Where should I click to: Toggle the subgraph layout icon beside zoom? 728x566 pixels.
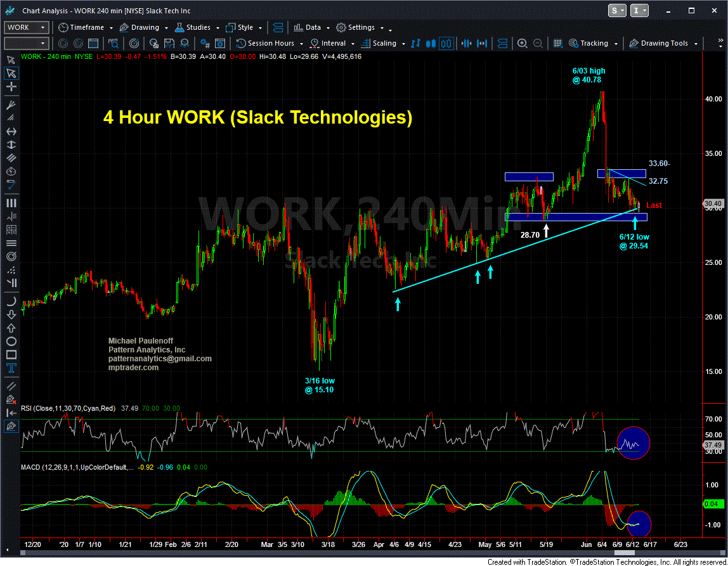point(502,43)
